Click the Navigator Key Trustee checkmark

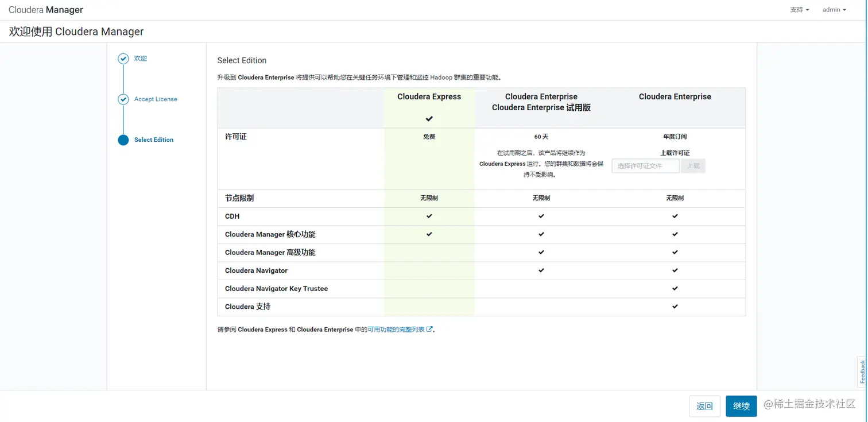click(675, 289)
